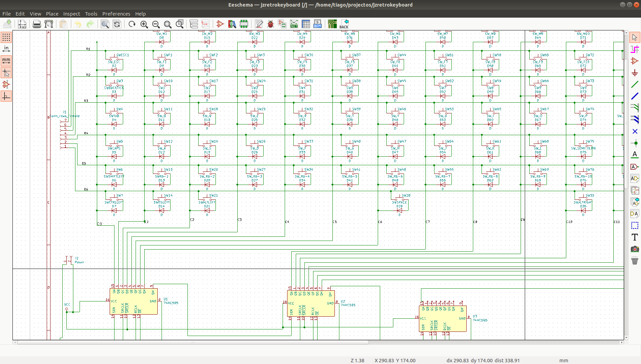Run the Electrical Rules Check (ladybug icon)
641x364 pixels.
point(271,24)
